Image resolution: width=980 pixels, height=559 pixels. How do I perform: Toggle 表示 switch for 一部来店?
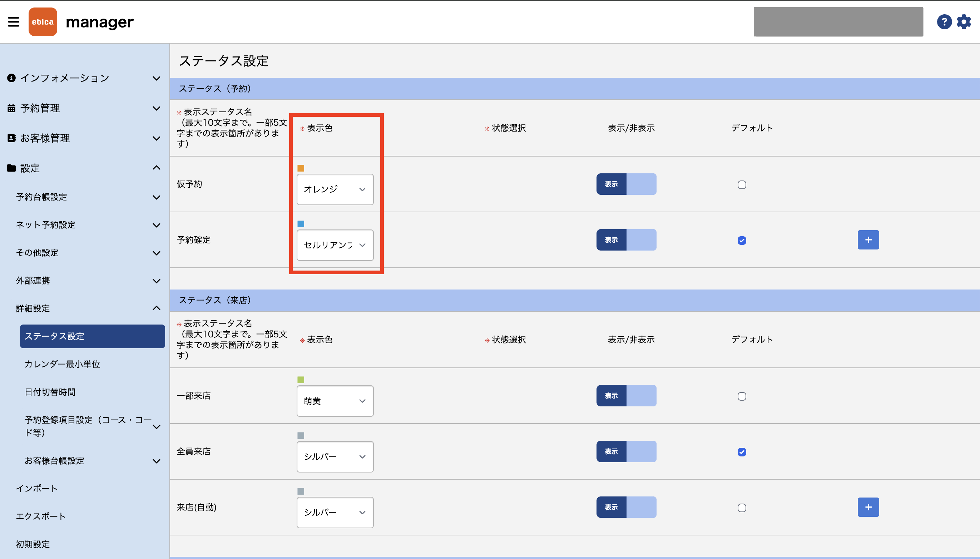tap(626, 396)
